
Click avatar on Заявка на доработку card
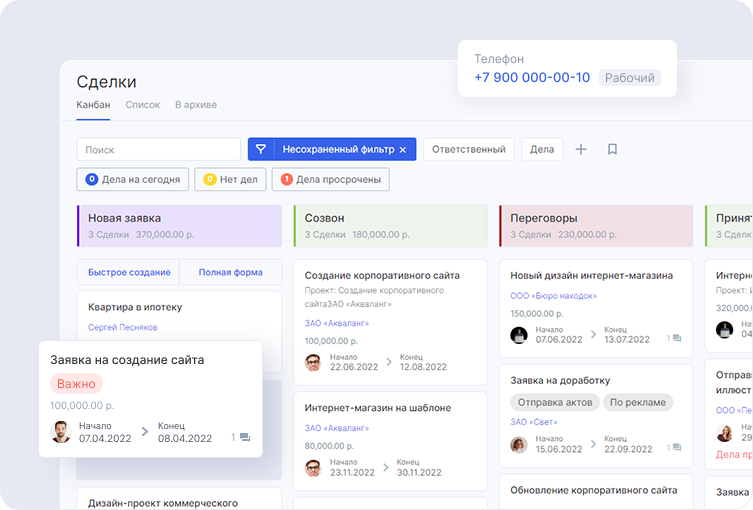(519, 444)
